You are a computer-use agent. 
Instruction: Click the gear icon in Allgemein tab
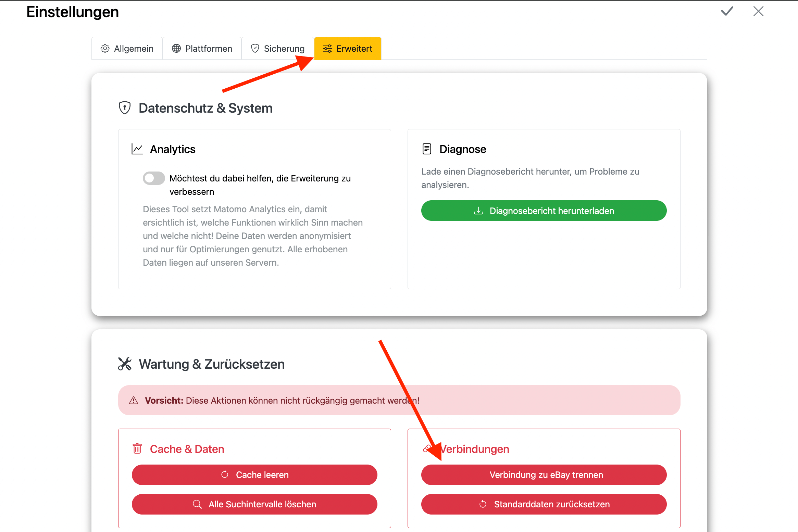tap(105, 49)
